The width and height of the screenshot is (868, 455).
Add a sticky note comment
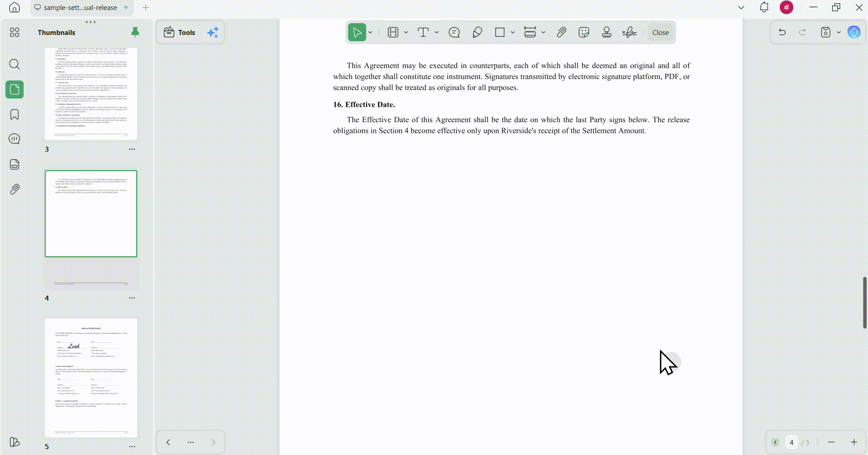(x=454, y=32)
